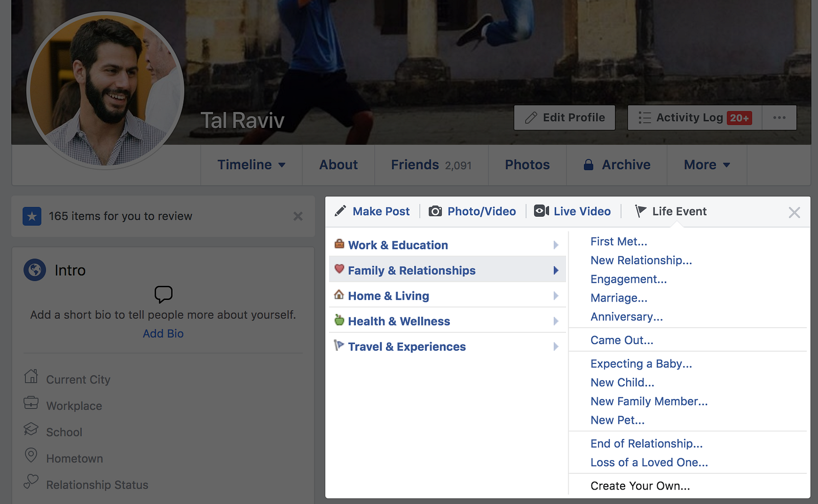Image resolution: width=818 pixels, height=504 pixels.
Task: Click the flag icon for Travel & Experiences
Action: pos(339,345)
